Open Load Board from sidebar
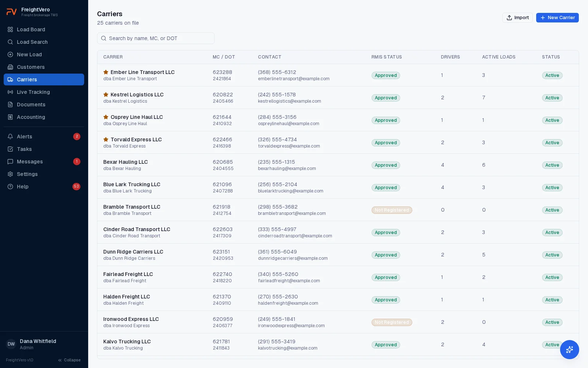The height and width of the screenshot is (368, 588). pyautogui.click(x=44, y=29)
